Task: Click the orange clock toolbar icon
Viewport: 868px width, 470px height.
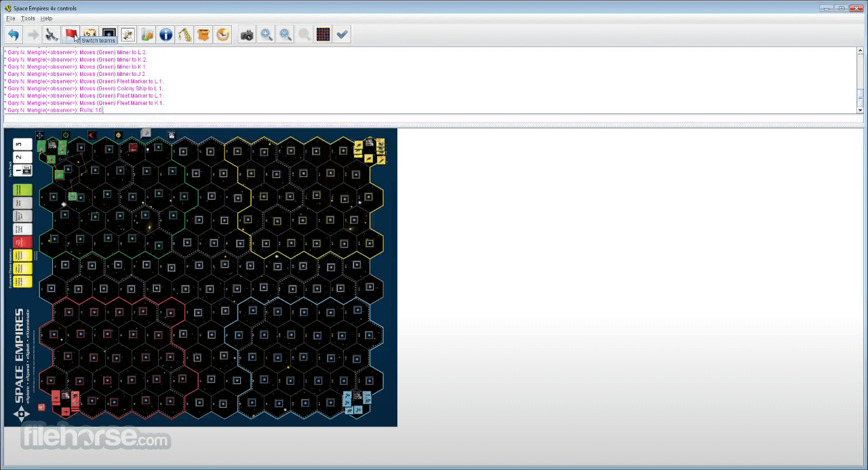Action: (x=222, y=35)
